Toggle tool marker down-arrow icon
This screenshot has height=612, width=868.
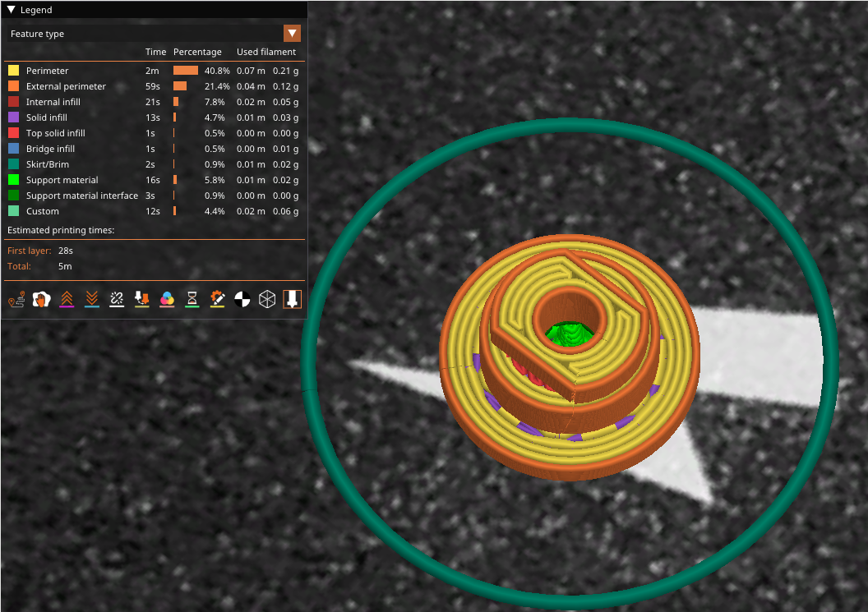[293, 299]
